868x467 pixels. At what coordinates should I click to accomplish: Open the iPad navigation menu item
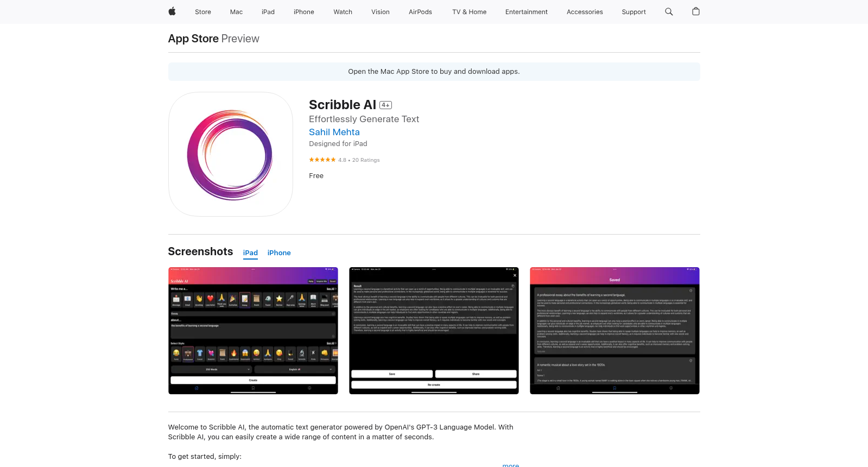click(x=268, y=12)
